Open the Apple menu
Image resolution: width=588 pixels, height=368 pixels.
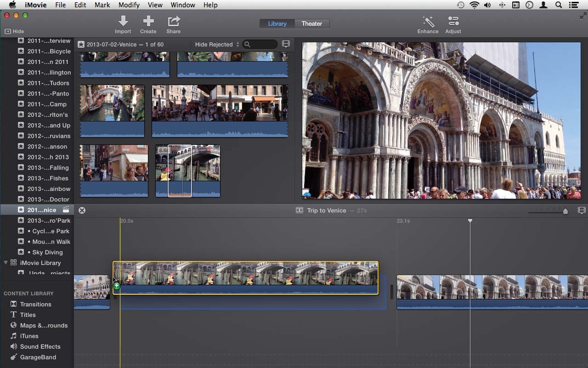(x=12, y=5)
